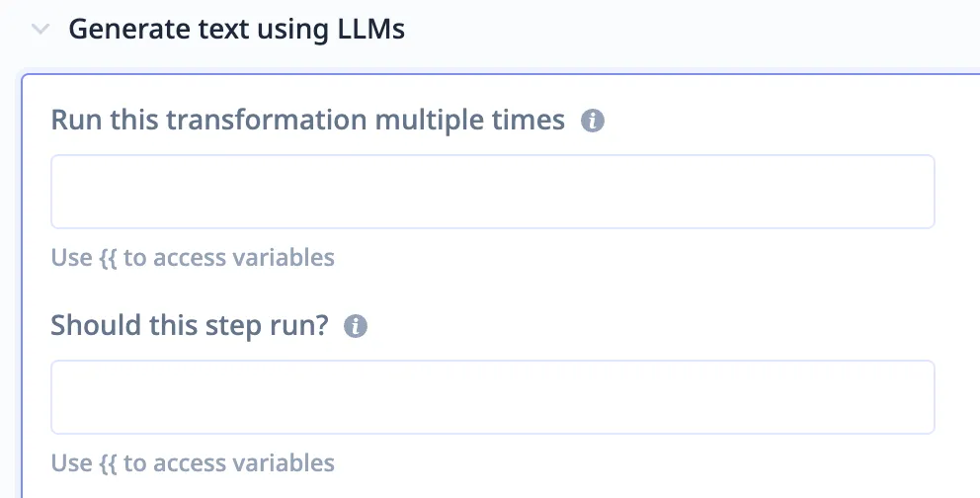The image size is (980, 498).
Task: Toggle the chevron left of Generate text using LLMs
Action: point(40,30)
